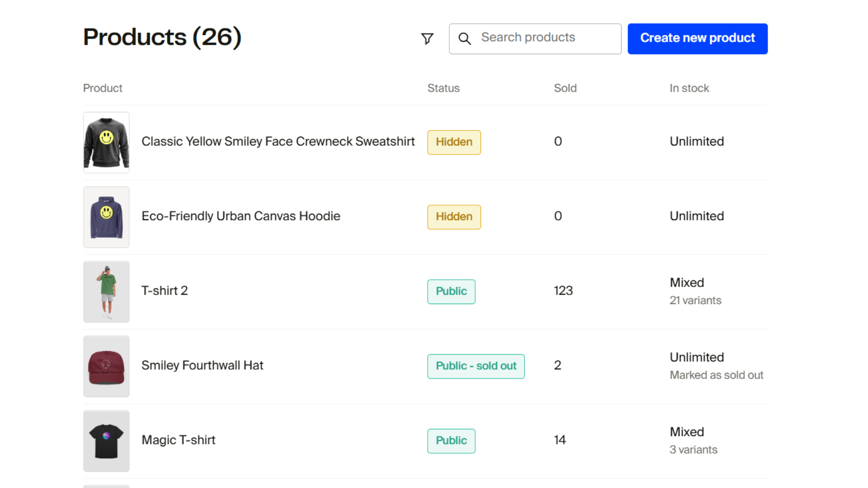868x488 pixels.
Task: Click the Hidden badge on the Canvas Hoodie row
Action: pyautogui.click(x=454, y=217)
